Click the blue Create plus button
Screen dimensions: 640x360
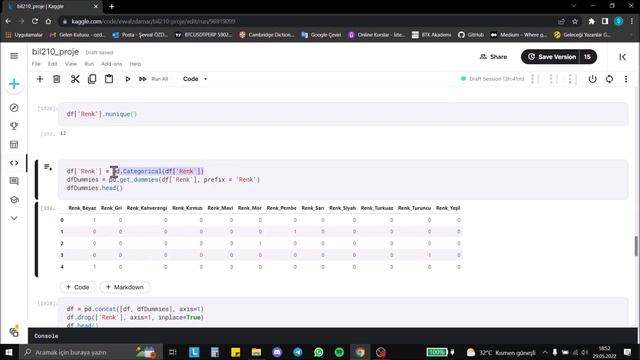[14, 84]
